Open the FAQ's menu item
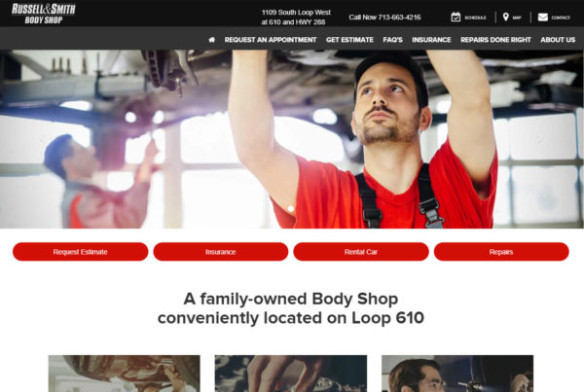The image size is (584, 392). 392,40
